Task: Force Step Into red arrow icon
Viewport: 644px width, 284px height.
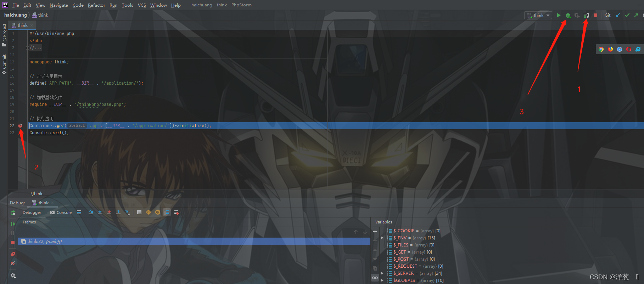Action: [x=109, y=212]
